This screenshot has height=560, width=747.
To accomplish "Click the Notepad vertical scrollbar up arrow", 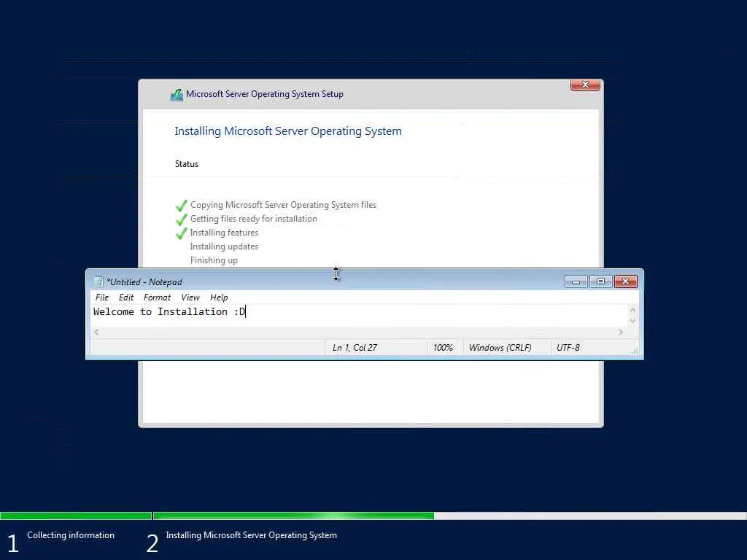I will 632,310.
